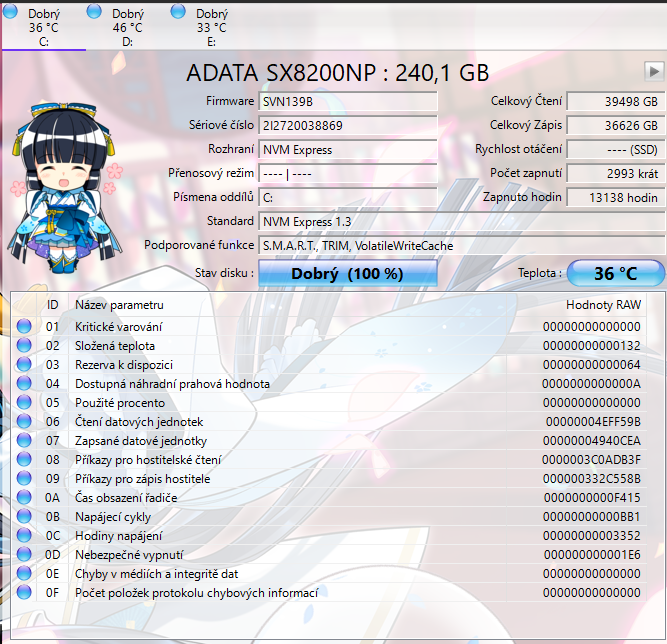Click RAW value 0000000000BB1
Viewport: 667px width, 644px height.
coord(592,517)
